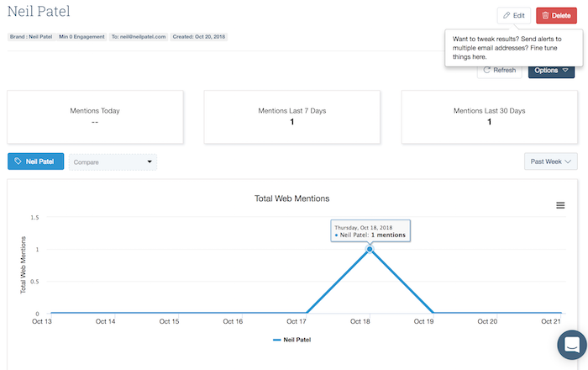Select the Neil Patel brand tag button

pos(35,161)
